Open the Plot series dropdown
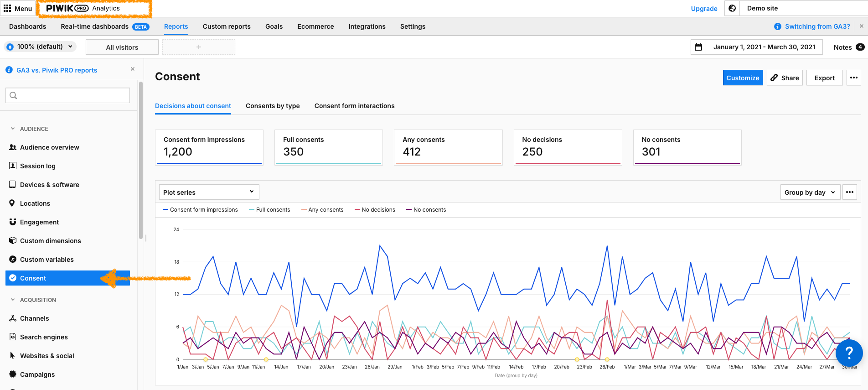 tap(209, 192)
